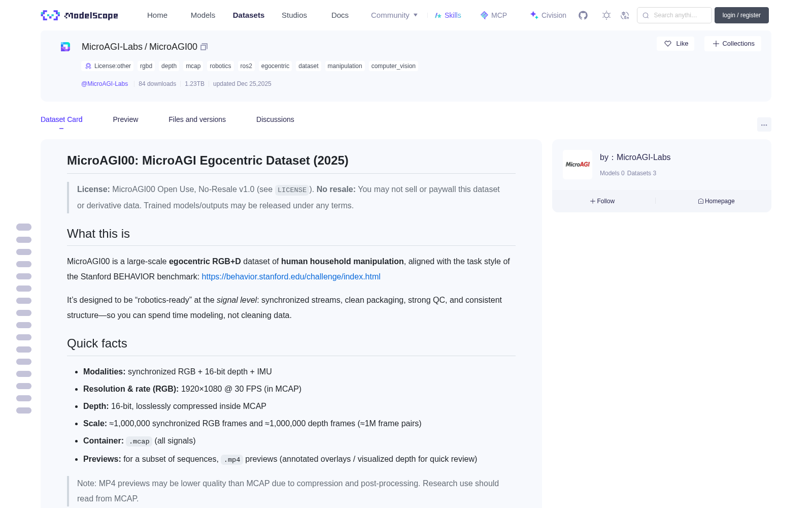Click the ModelScope logo
Viewport: 812px width, 508px height.
[x=80, y=15]
